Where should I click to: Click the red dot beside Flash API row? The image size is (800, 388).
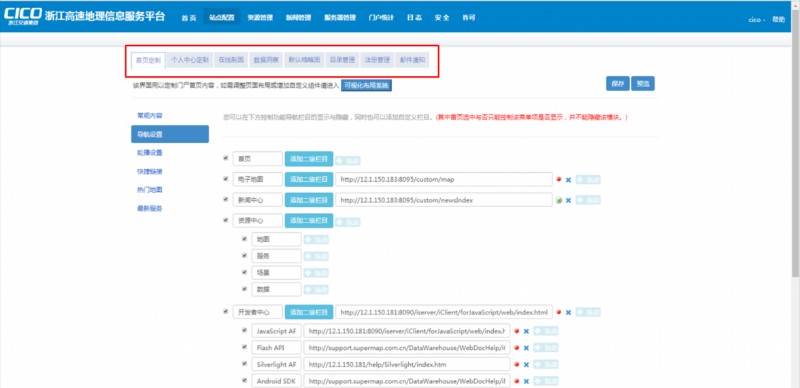click(517, 347)
